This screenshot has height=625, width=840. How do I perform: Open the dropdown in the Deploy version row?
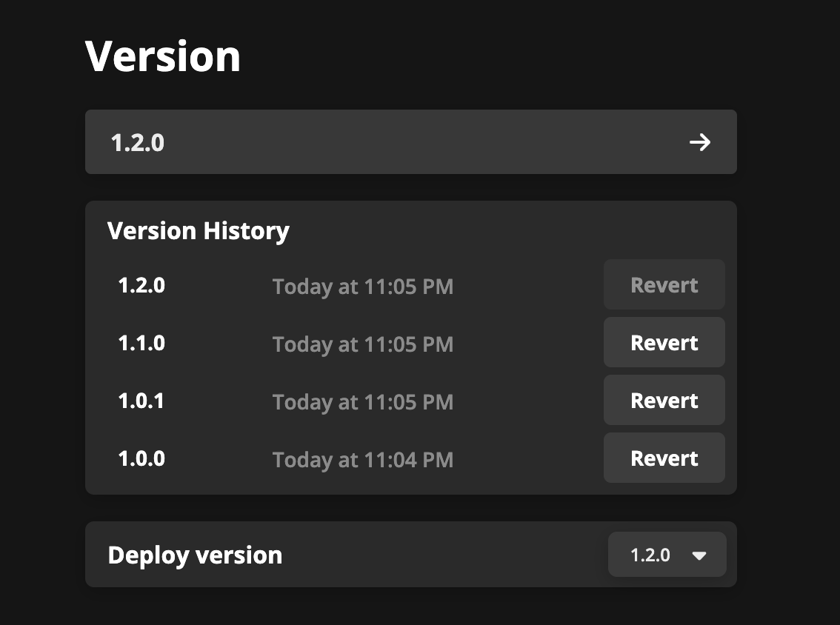pos(667,554)
